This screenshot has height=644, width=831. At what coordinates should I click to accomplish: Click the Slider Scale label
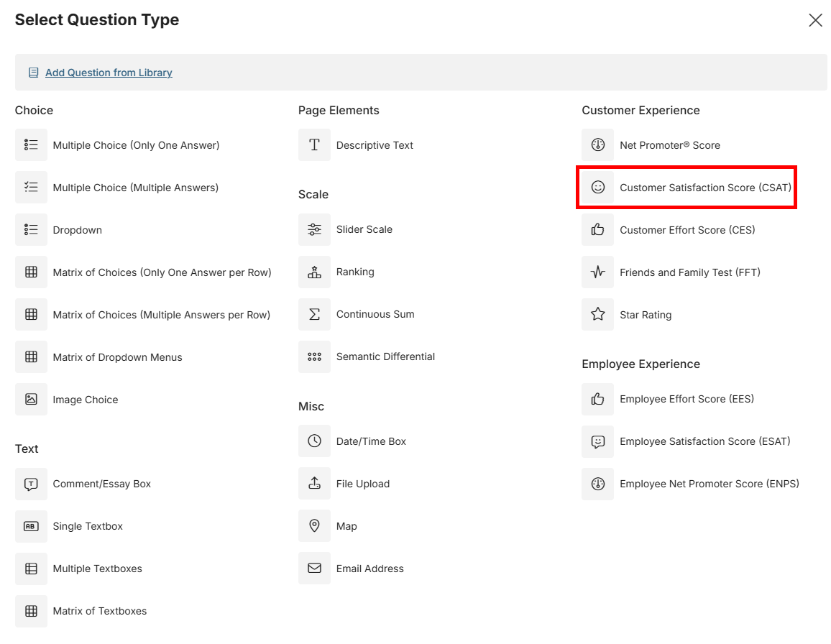pos(364,229)
